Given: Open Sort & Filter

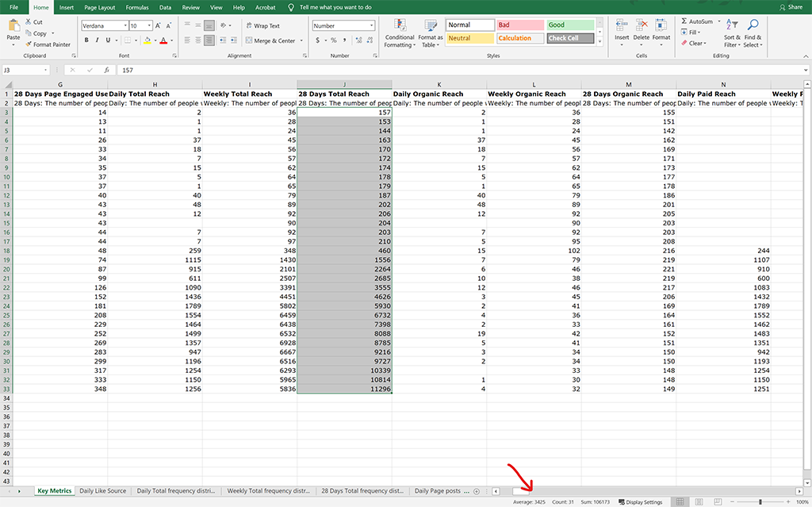Looking at the screenshot, I should [x=732, y=33].
